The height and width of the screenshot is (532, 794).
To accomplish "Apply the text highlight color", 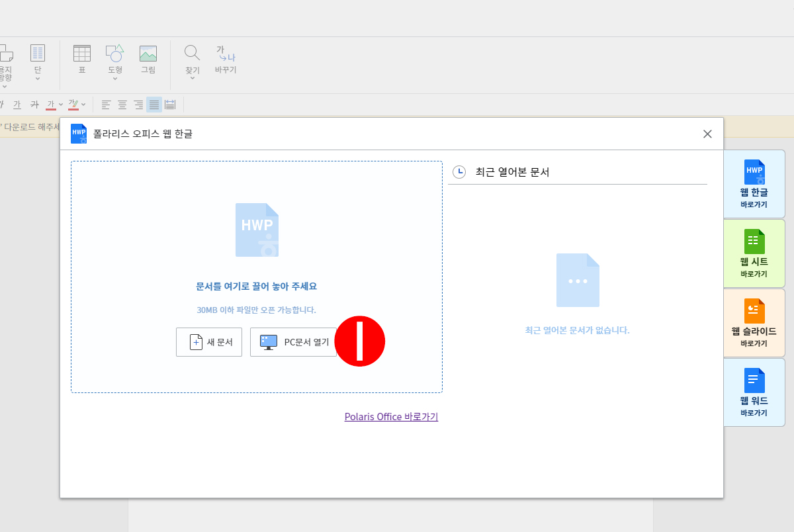I will (x=73, y=105).
